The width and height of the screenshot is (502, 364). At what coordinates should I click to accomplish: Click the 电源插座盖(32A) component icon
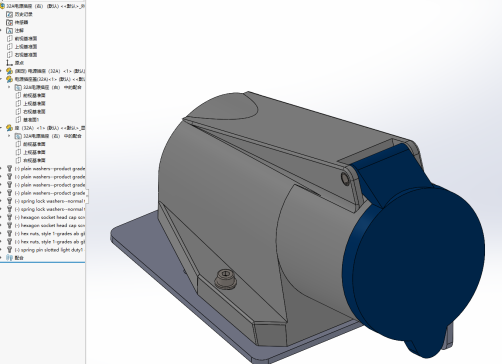pyautogui.click(x=10, y=79)
